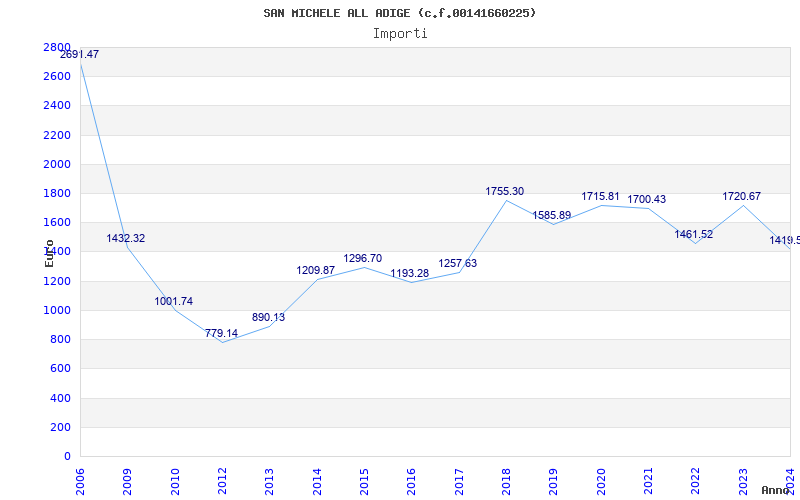Click the 1715.81 value label
Viewport: 800px width, 500px height.
pos(601,196)
